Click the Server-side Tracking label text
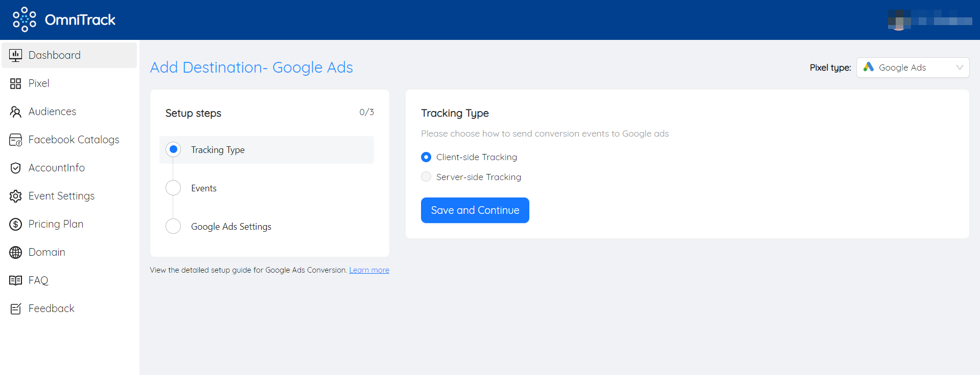Screen dimensions: 980x375 479,177
